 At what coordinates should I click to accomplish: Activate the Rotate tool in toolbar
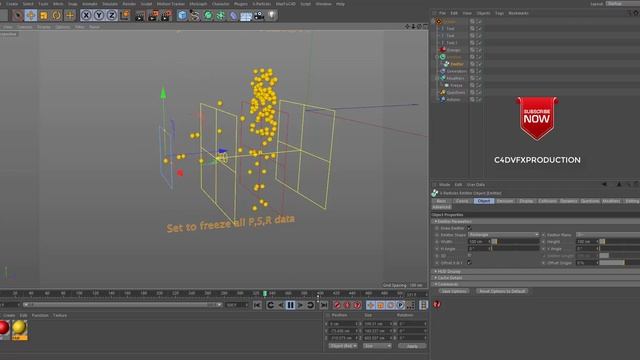pyautogui.click(x=56, y=16)
